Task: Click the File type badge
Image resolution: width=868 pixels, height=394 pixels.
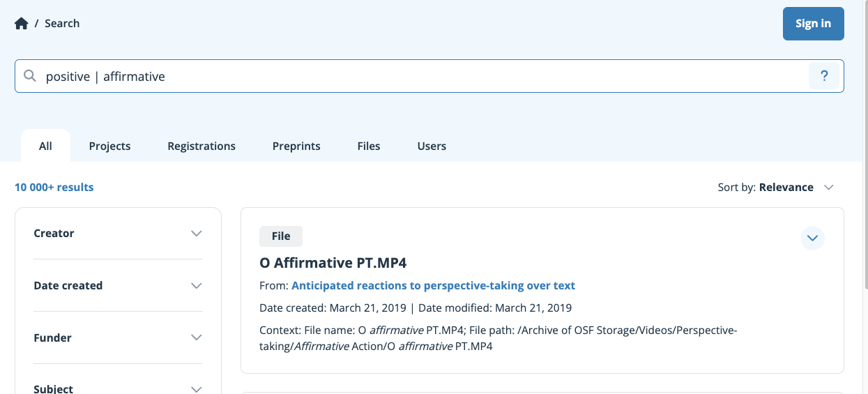Action: pos(281,236)
